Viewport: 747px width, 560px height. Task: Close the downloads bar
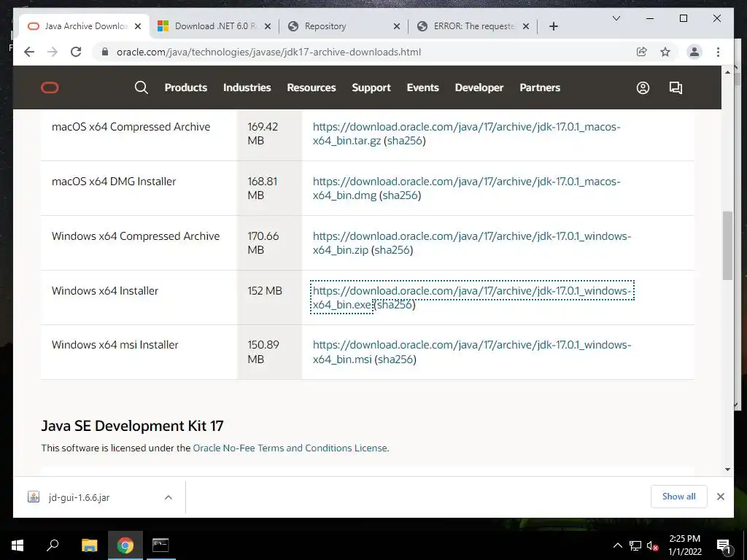[720, 497]
